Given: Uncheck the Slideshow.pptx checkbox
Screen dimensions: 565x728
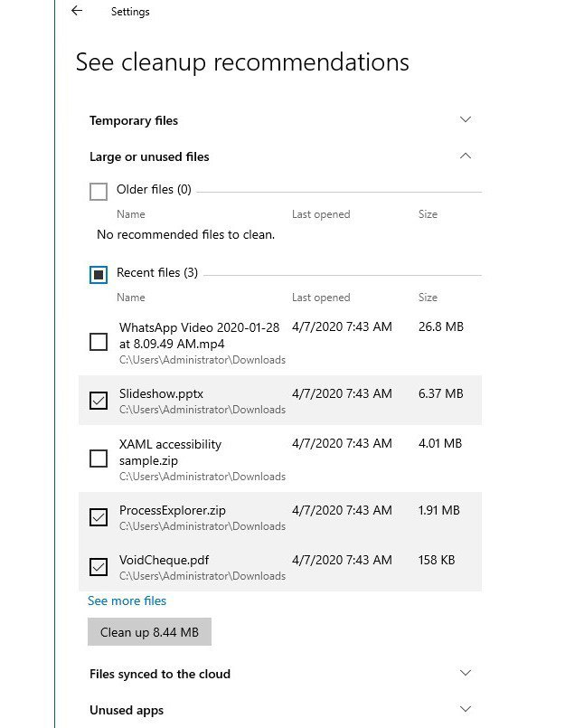Looking at the screenshot, I should (x=99, y=401).
